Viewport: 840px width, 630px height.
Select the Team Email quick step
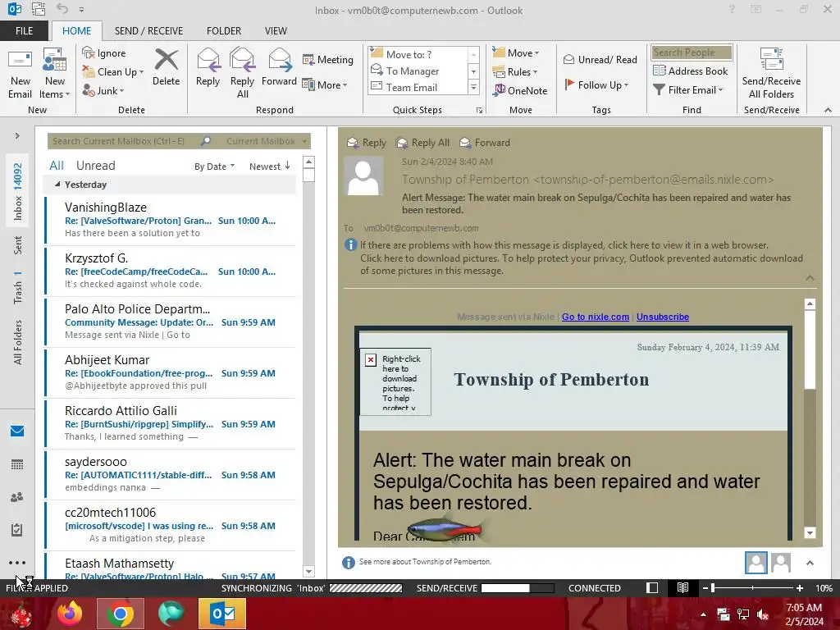418,87
